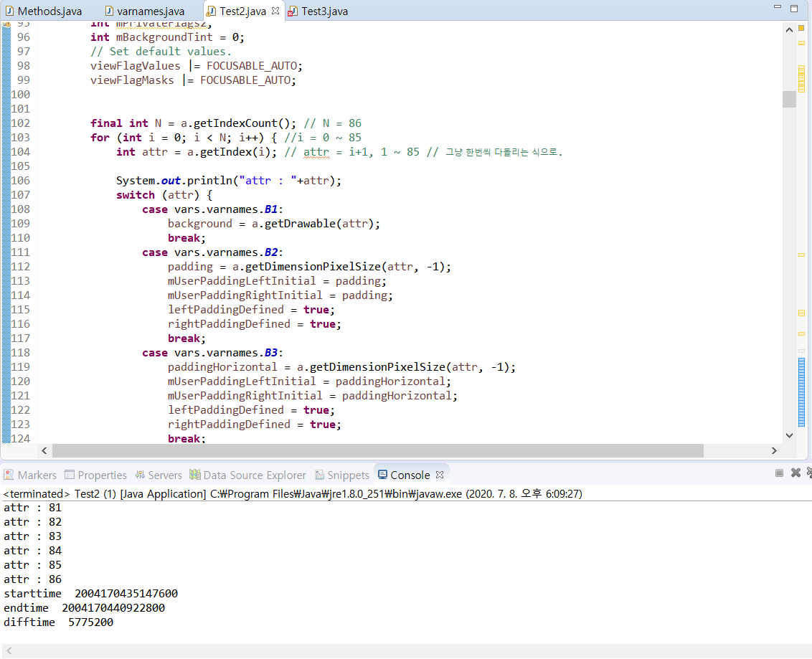This screenshot has width=812, height=659.
Task: Click the Markers tab icon
Action: [x=9, y=475]
